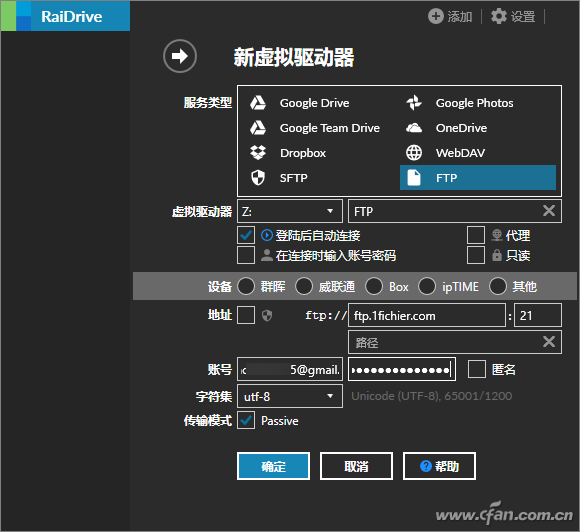Open the utf-8 charset dropdown
The image size is (580, 532).
(x=290, y=396)
